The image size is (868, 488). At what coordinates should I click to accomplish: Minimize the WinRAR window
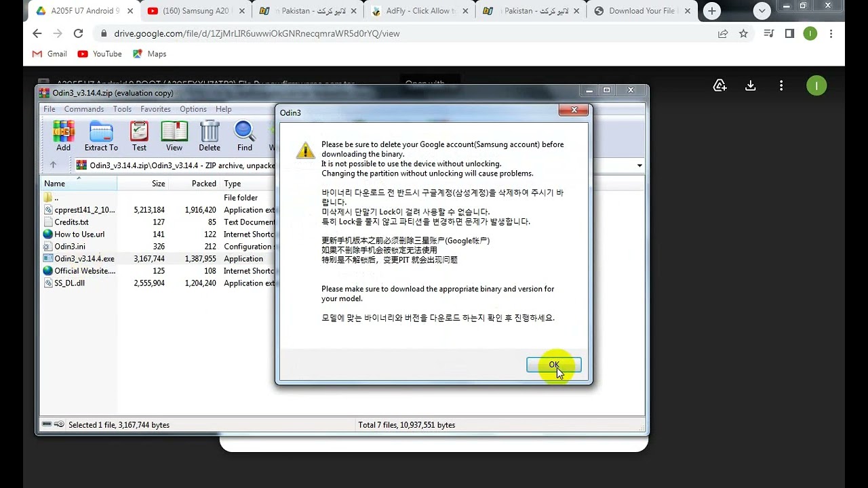589,90
